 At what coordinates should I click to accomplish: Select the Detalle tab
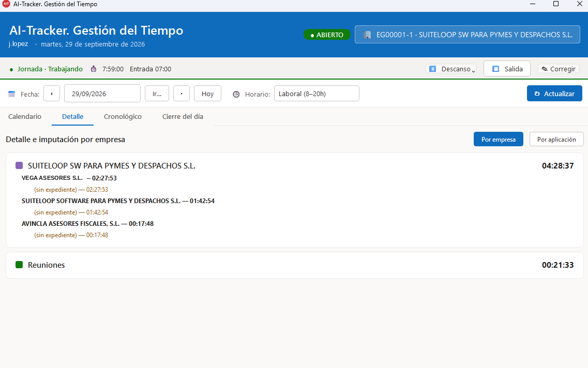click(x=73, y=116)
